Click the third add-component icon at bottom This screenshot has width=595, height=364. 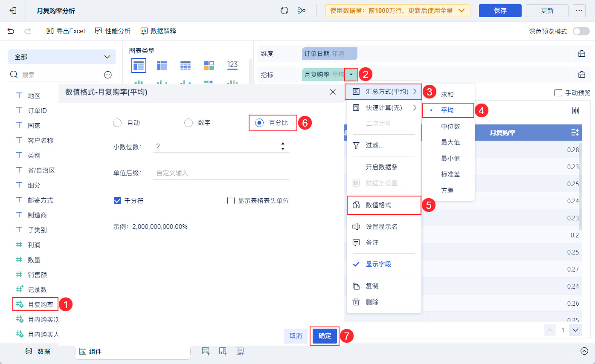click(241, 351)
